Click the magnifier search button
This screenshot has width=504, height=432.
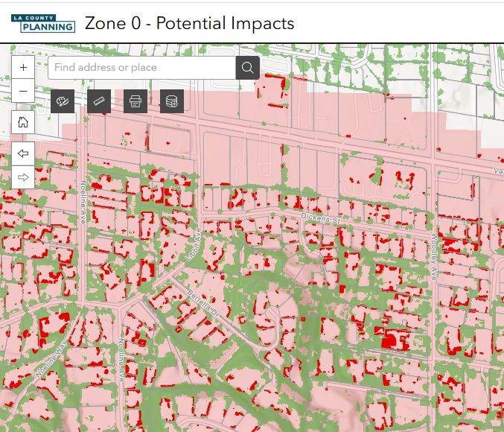click(x=248, y=68)
